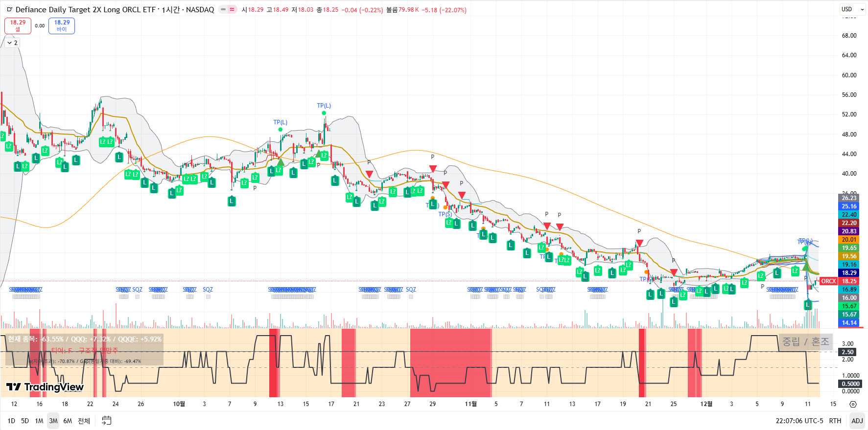
Task: Click the 20.83 purple price scale label
Action: (849, 231)
